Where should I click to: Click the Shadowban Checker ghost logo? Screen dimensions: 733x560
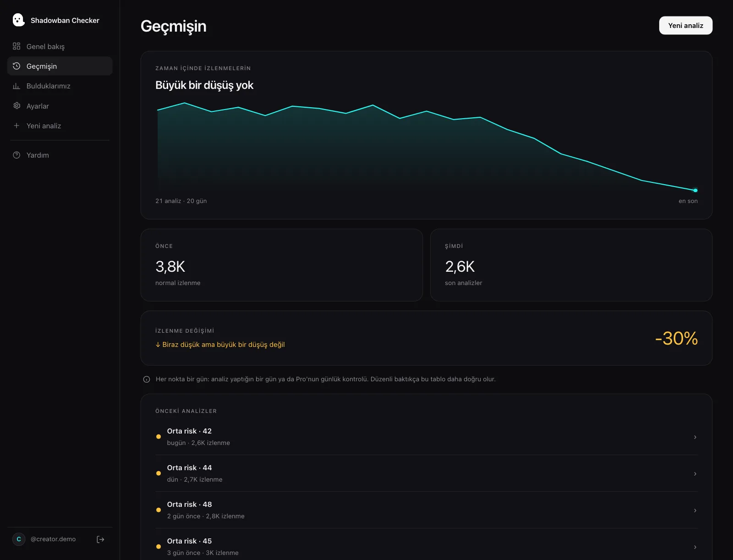(18, 20)
